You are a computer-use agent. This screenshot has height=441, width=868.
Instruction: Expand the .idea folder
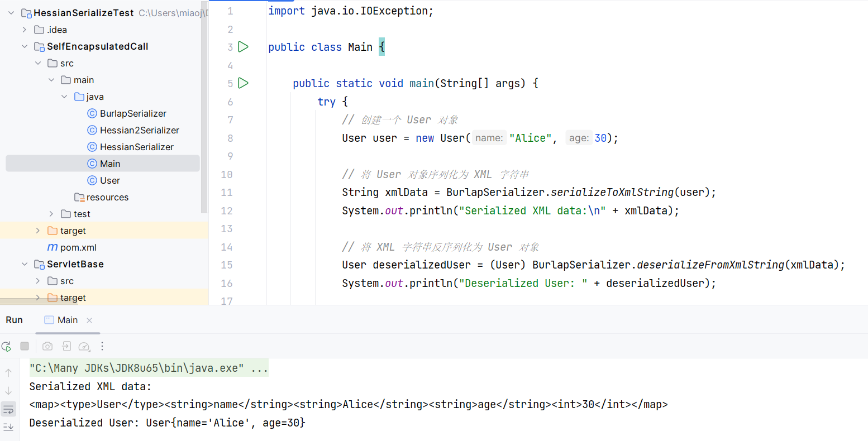tap(25, 30)
